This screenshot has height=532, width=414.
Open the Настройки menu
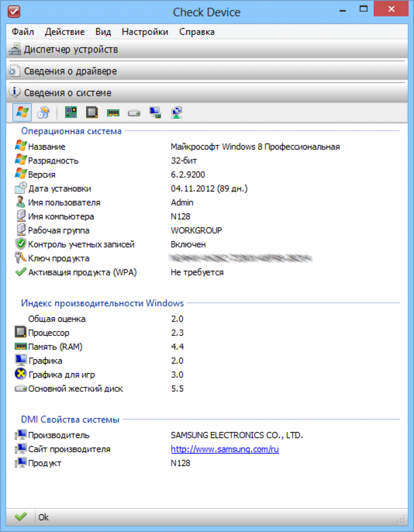tap(145, 32)
